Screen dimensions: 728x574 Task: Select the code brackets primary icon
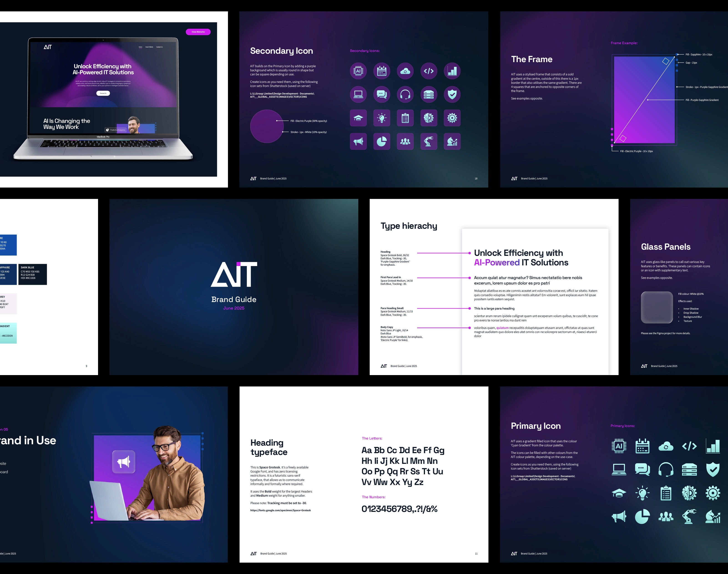(689, 446)
